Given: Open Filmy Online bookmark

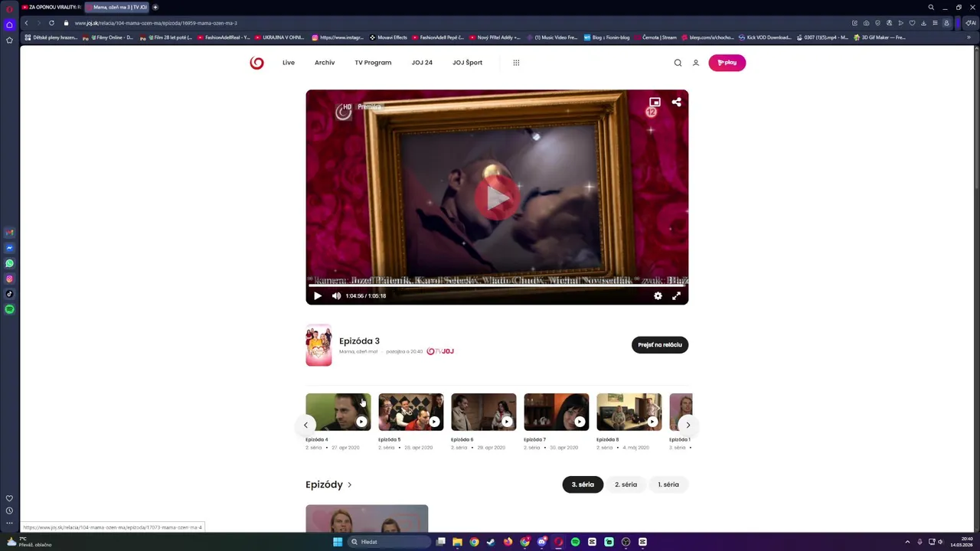Looking at the screenshot, I should (x=108, y=37).
